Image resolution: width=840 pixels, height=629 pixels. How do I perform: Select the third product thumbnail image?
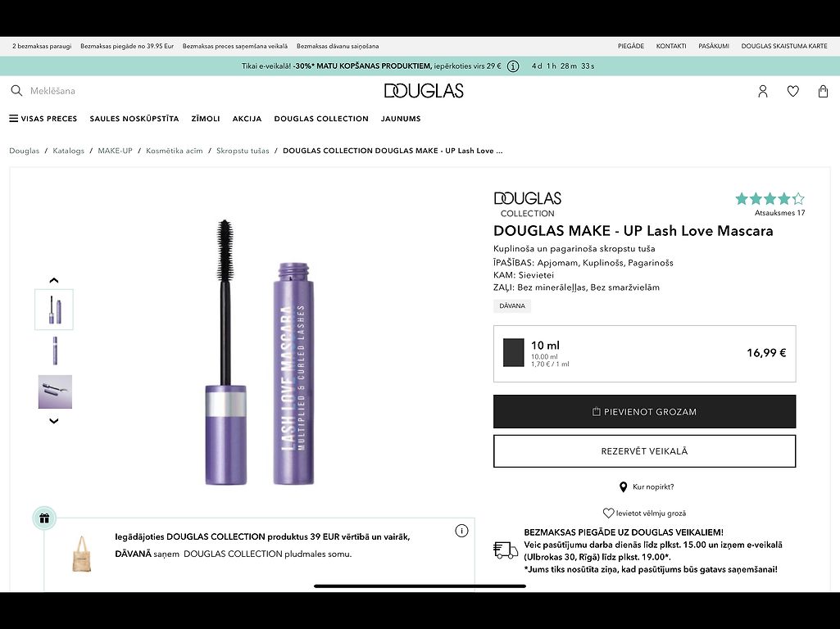tap(55, 391)
